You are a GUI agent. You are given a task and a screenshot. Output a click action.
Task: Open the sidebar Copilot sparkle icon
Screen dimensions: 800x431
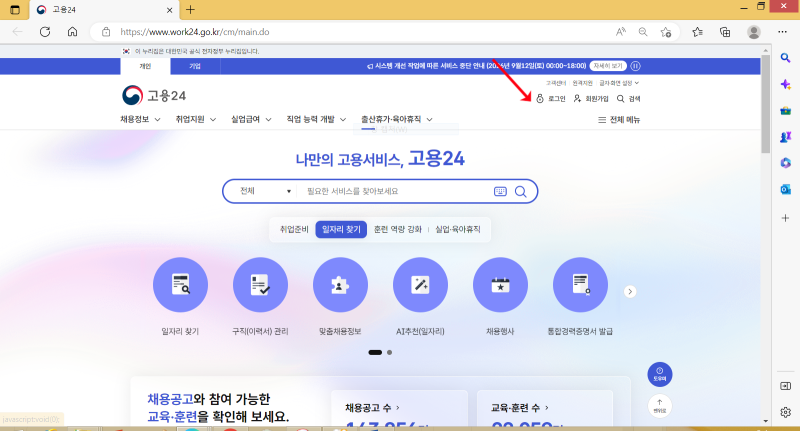point(786,84)
